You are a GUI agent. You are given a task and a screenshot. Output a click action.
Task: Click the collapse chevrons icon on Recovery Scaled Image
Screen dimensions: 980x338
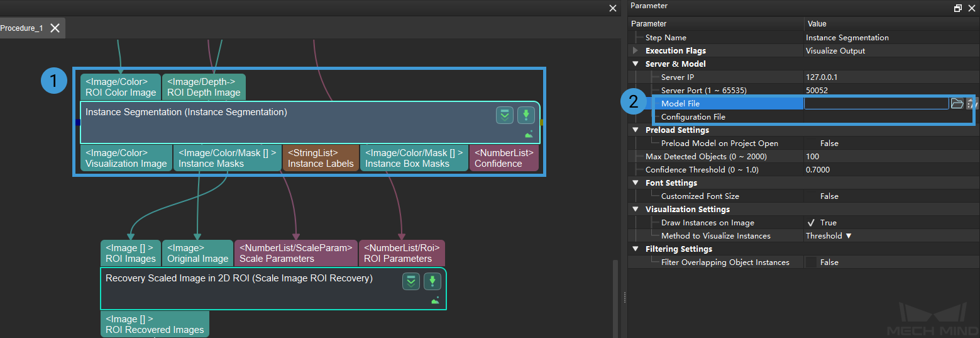click(x=411, y=281)
